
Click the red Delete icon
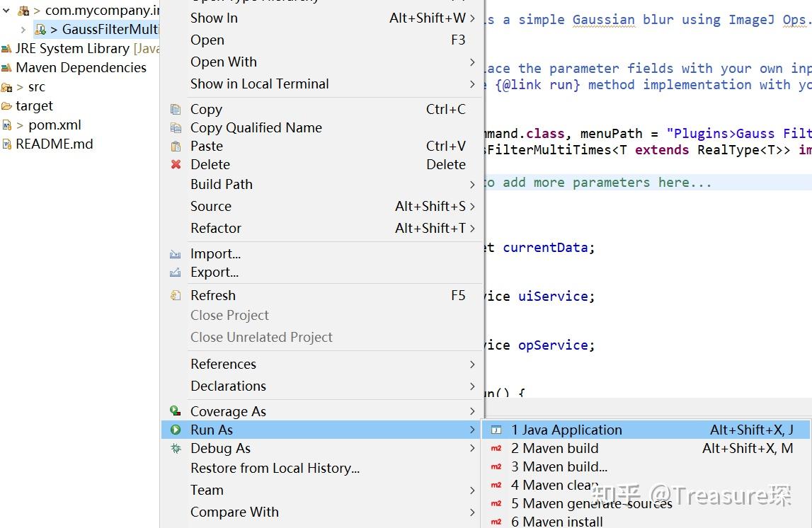click(x=176, y=164)
